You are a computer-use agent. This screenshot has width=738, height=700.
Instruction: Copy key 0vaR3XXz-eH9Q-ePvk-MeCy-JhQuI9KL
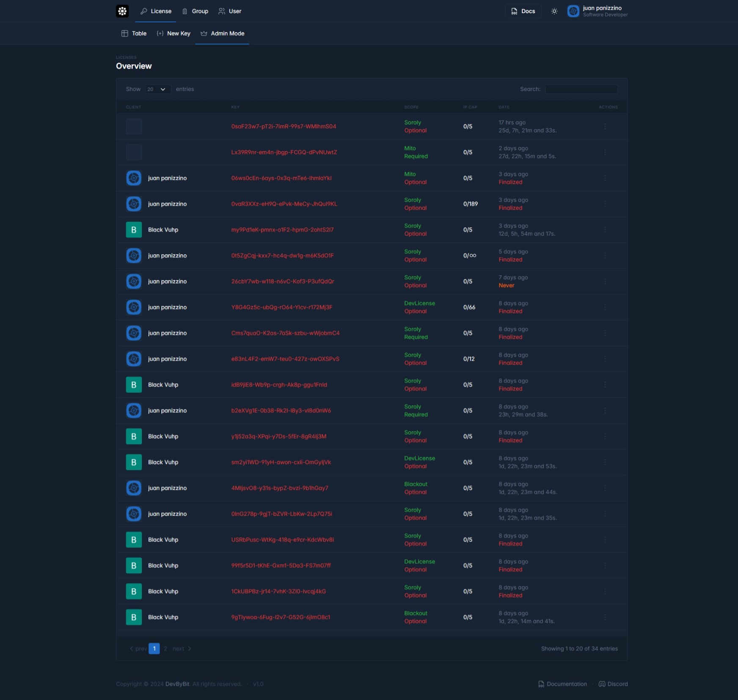284,204
